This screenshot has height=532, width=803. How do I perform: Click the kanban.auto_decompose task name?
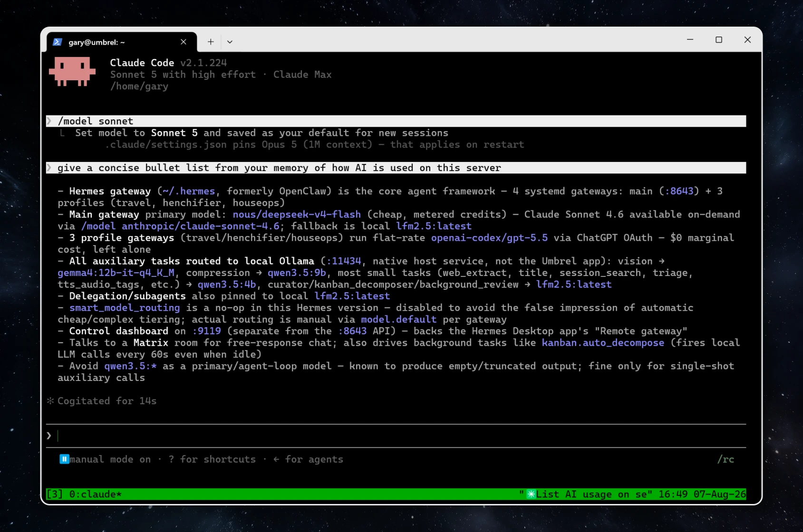[603, 342]
